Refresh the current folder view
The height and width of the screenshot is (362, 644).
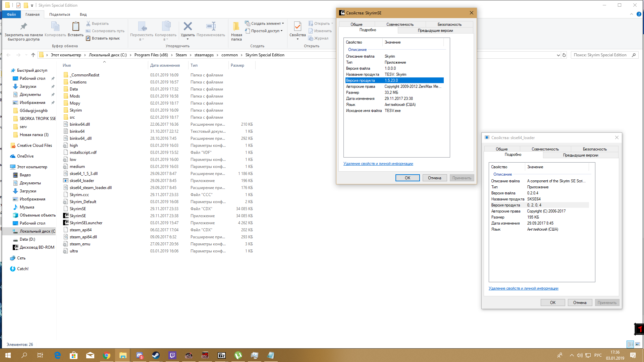click(564, 55)
